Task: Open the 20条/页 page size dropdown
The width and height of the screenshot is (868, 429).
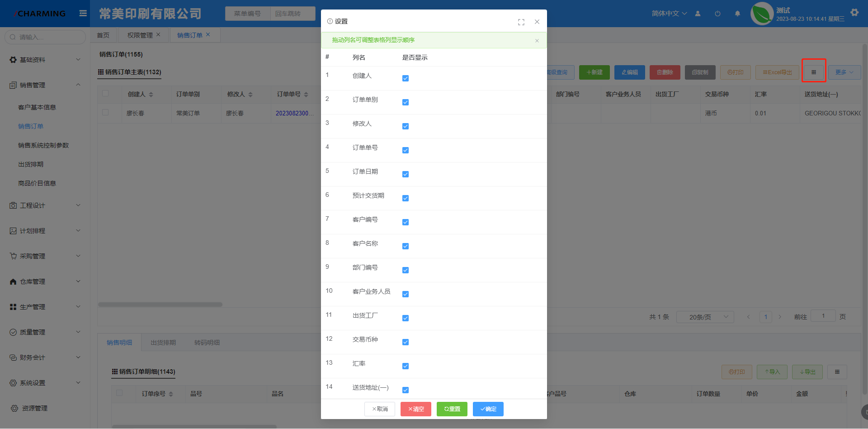Action: [705, 317]
